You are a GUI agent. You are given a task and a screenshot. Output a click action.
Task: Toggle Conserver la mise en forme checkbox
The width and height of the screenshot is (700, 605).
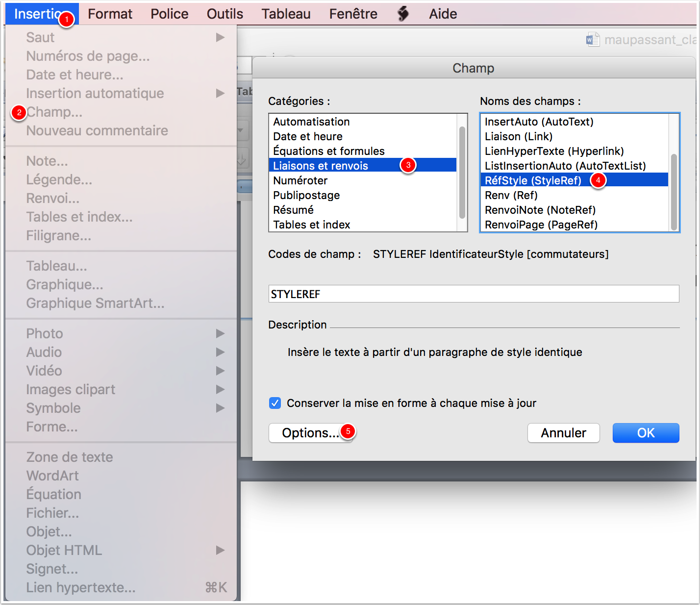click(x=275, y=403)
